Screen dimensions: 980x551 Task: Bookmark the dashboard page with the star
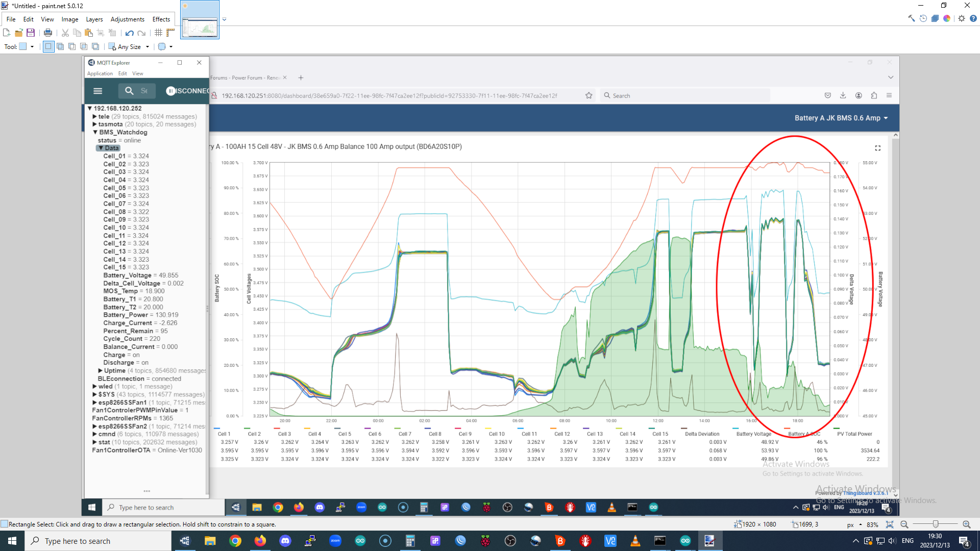tap(589, 95)
